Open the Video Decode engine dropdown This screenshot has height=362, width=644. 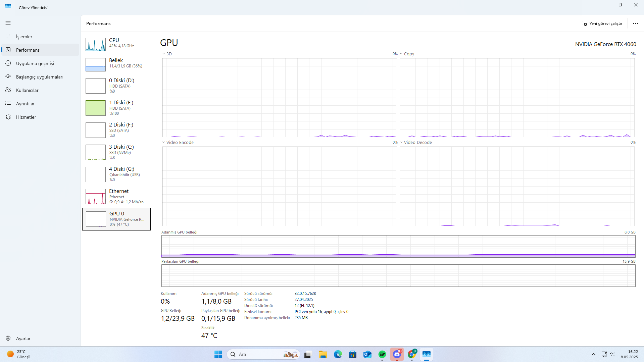point(416,142)
